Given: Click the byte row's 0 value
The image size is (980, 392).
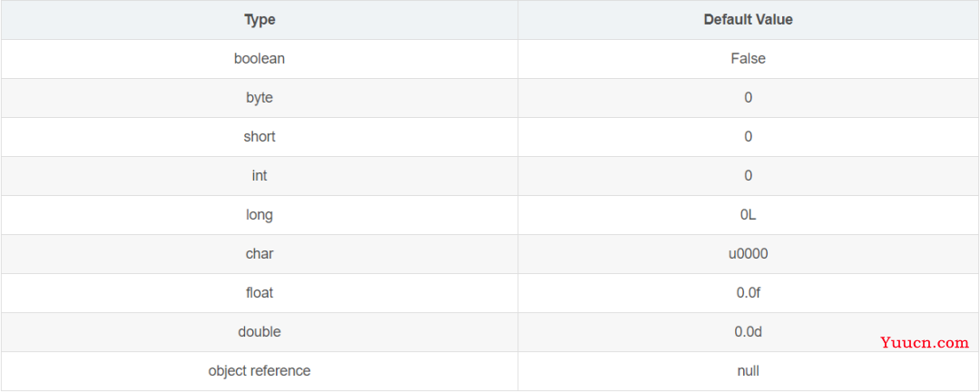Looking at the screenshot, I should (748, 98).
